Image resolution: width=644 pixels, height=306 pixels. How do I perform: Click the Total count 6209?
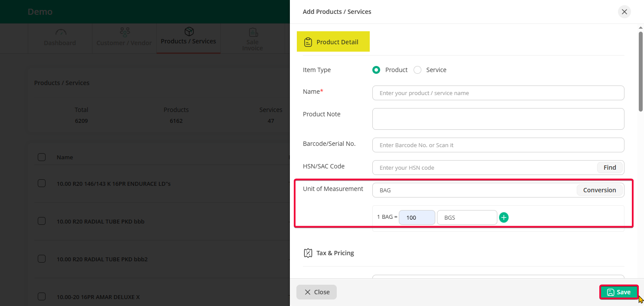pos(81,121)
